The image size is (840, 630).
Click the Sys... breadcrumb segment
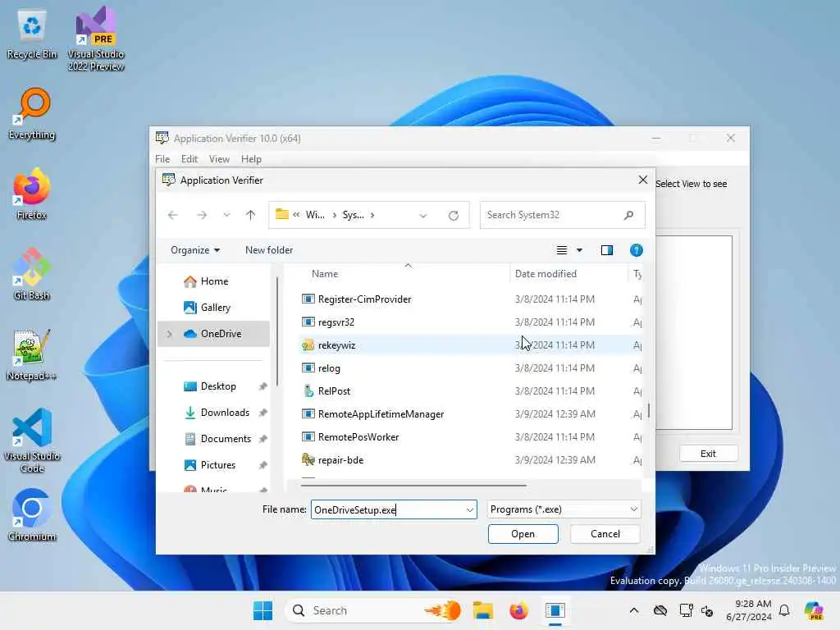[353, 215]
